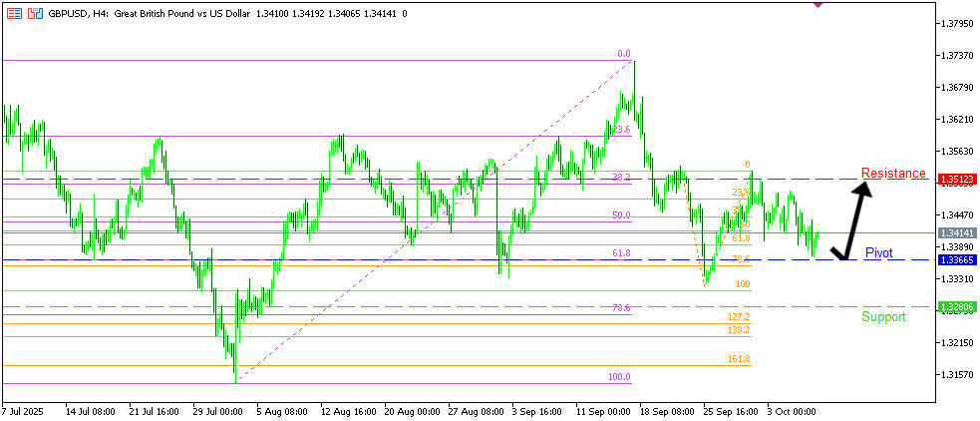
Task: Select the pink chart shift triangle marker
Action: click(818, 4)
